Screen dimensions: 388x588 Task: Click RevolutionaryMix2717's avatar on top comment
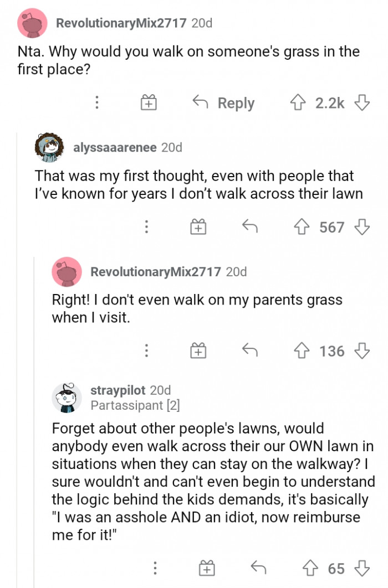click(x=33, y=23)
